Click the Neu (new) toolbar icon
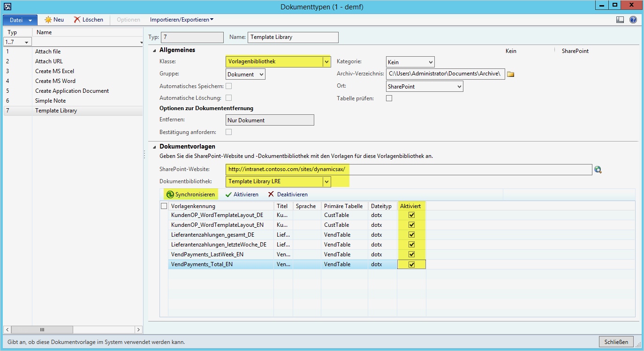Viewport: 644px width, 351px height. 48,20
